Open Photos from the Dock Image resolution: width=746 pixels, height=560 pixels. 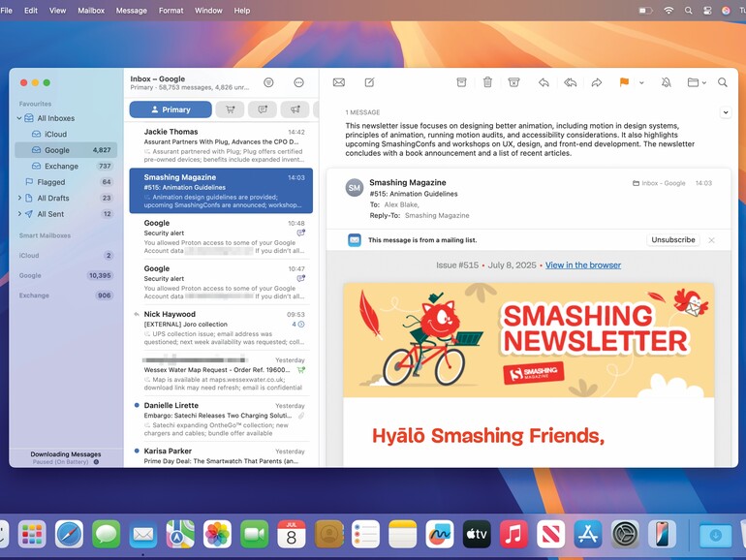click(x=217, y=534)
